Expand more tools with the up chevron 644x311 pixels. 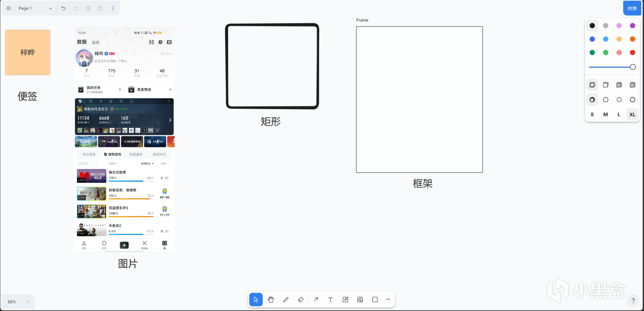pyautogui.click(x=388, y=300)
